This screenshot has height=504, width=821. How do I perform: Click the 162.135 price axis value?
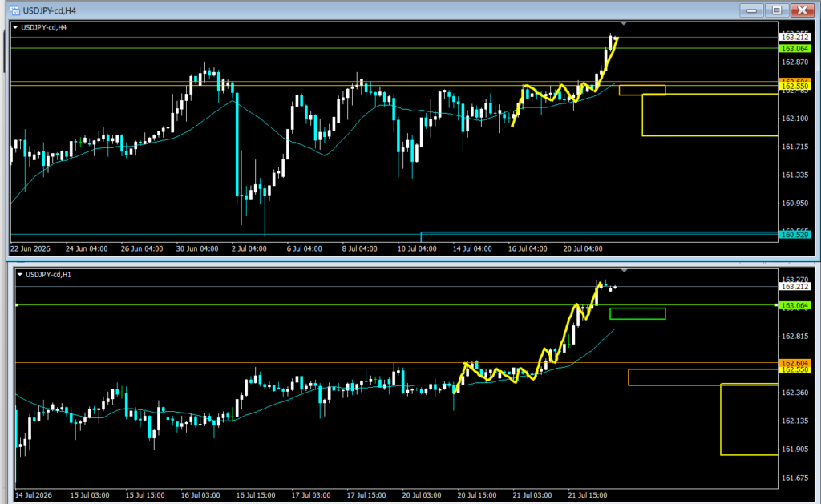[795, 421]
